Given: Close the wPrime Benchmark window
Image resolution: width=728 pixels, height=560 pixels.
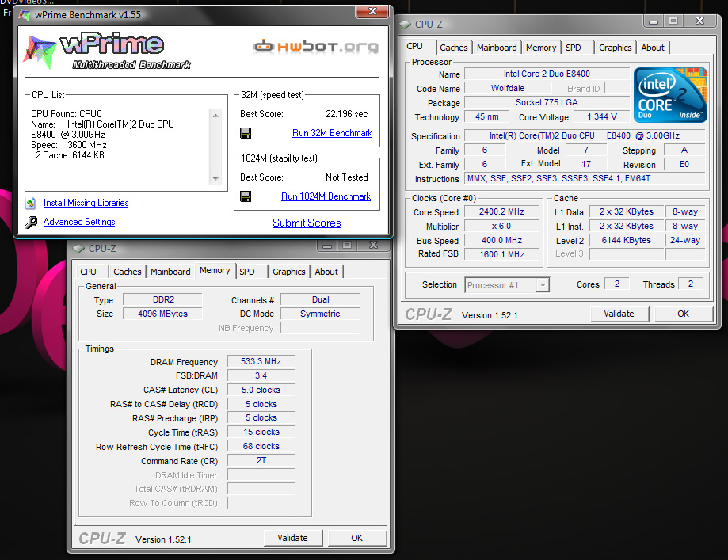Looking at the screenshot, I should (x=372, y=11).
